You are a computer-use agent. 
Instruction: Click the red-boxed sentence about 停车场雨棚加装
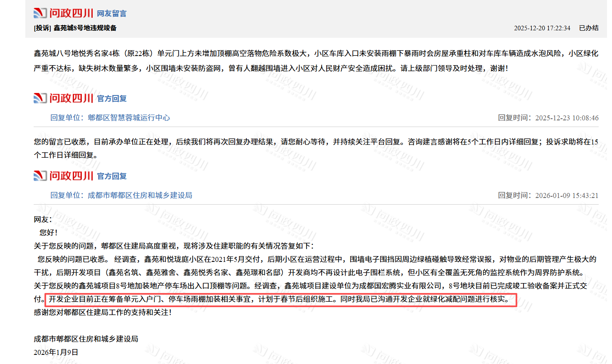[279, 299]
